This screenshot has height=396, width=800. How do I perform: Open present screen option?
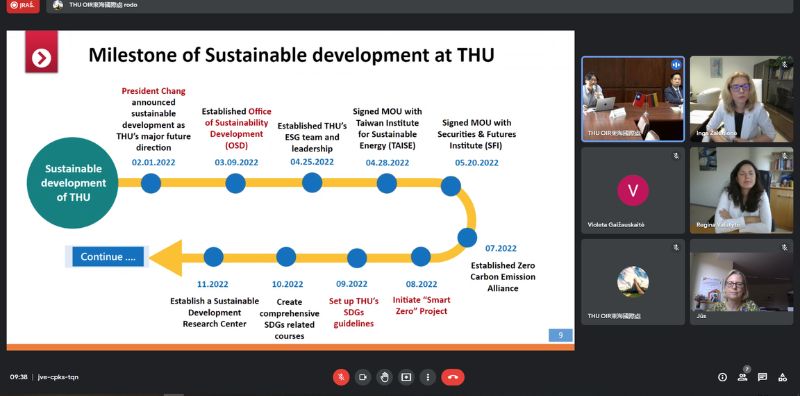406,377
